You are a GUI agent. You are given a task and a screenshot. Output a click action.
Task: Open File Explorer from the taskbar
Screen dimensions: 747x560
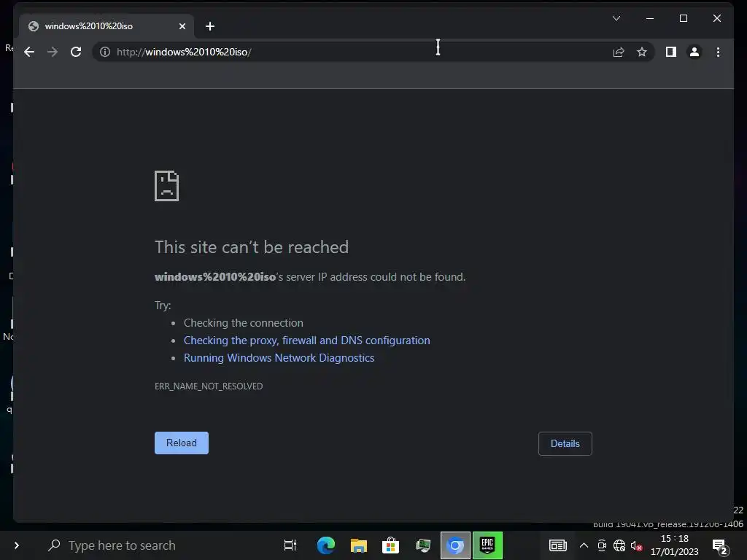[359, 545]
